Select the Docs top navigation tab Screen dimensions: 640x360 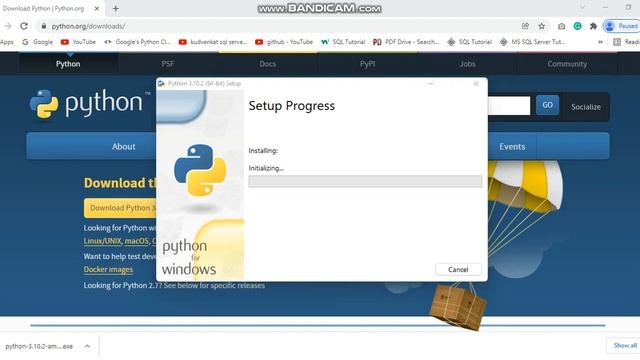(268, 64)
